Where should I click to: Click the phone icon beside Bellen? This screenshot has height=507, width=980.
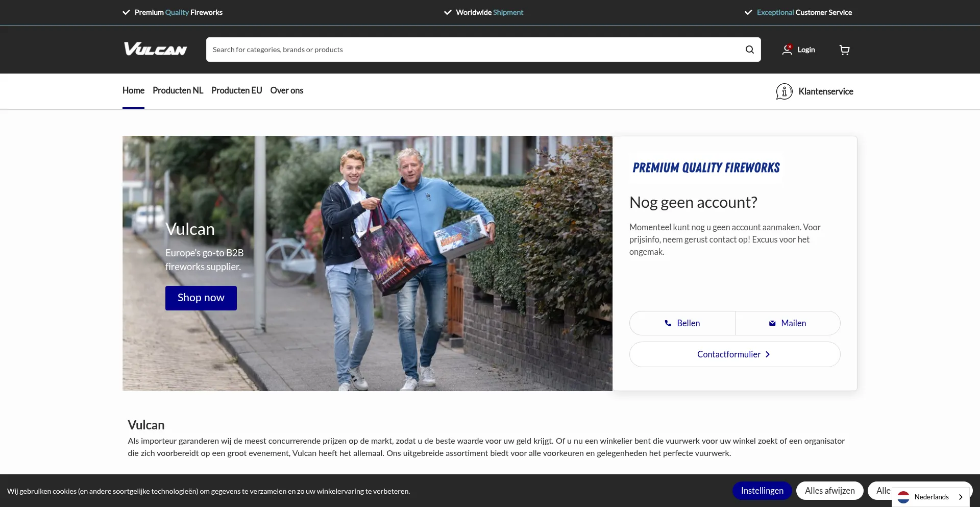[668, 323]
